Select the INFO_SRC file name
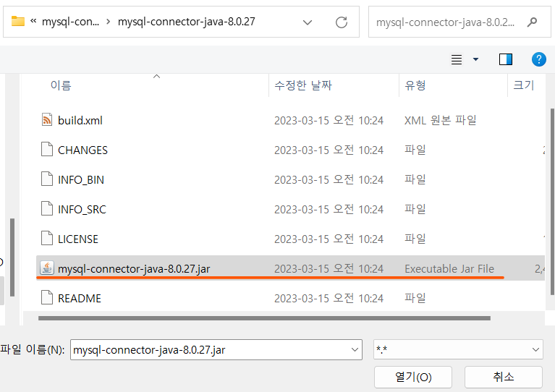The height and width of the screenshot is (392, 555). click(x=82, y=210)
